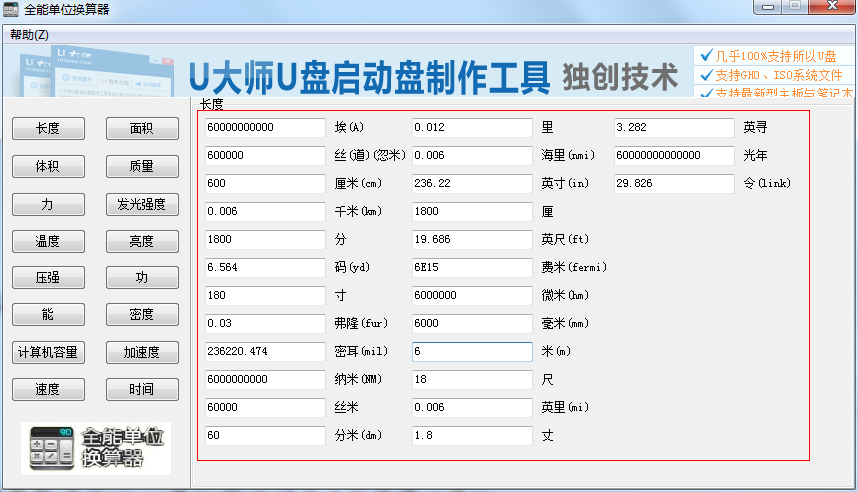Viewport: 858px width, 492px height.
Task: Click the 全能单位换算器 calculator logo
Action: pyautogui.click(x=96, y=448)
